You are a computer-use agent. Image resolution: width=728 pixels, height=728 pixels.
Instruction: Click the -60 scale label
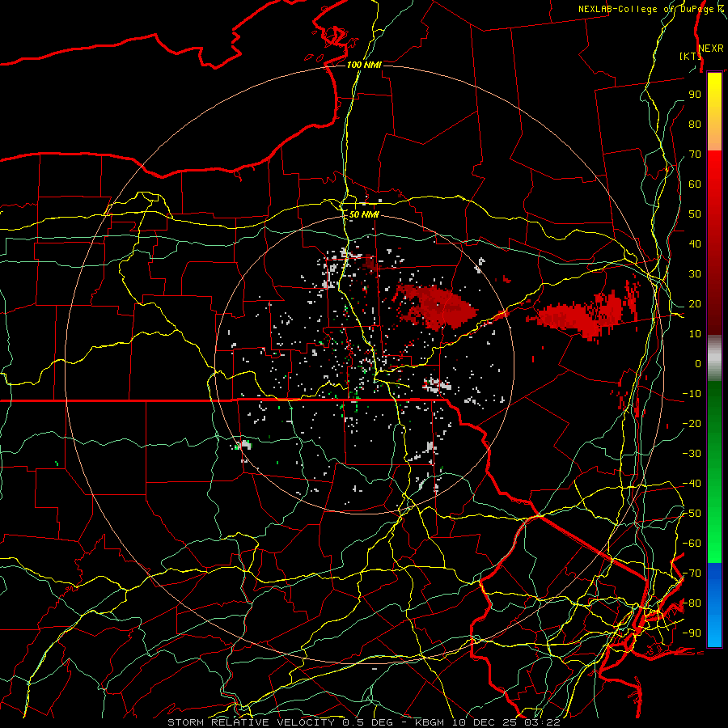point(692,544)
